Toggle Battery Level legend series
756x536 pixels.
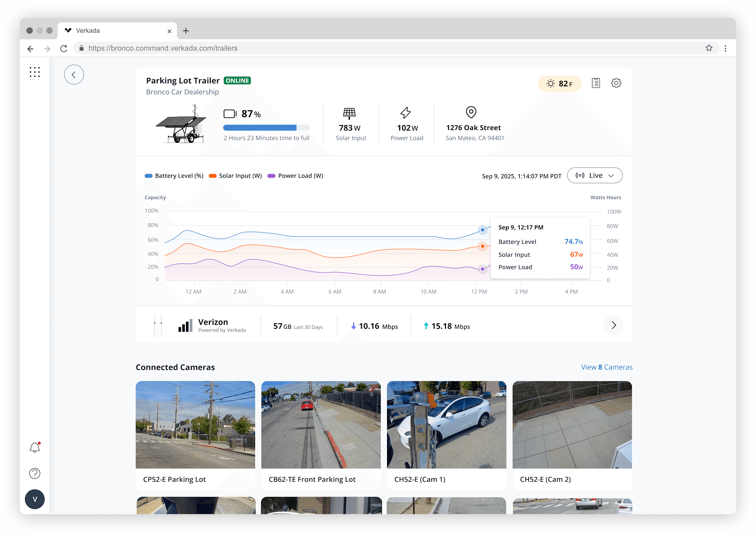tap(174, 176)
